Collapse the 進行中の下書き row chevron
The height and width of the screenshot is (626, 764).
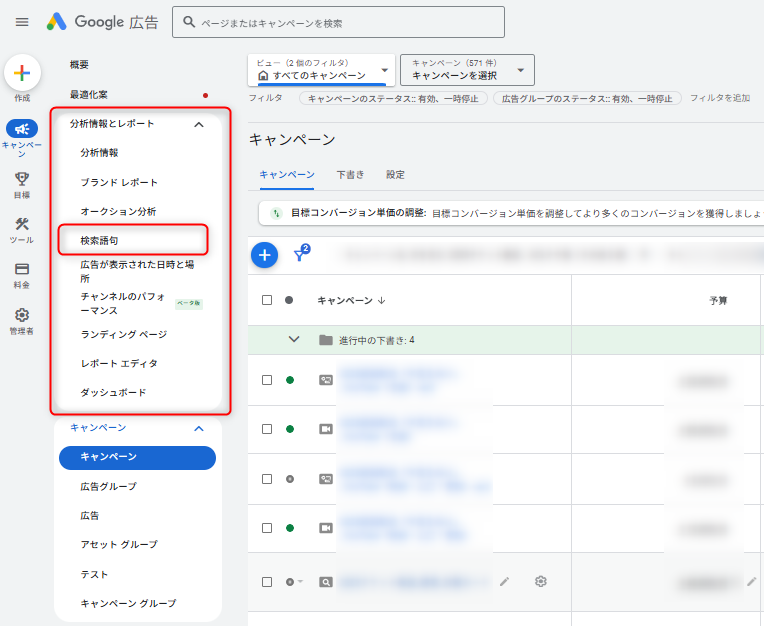coord(294,339)
